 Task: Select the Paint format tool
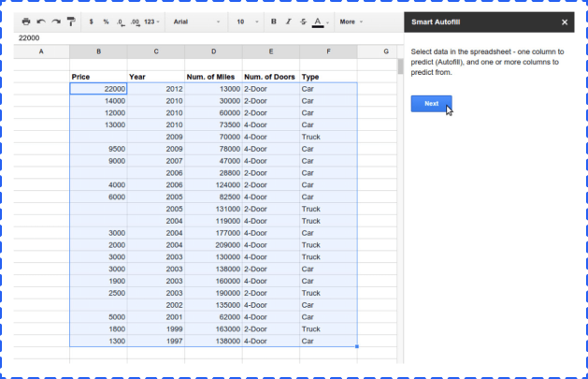pyautogui.click(x=71, y=21)
